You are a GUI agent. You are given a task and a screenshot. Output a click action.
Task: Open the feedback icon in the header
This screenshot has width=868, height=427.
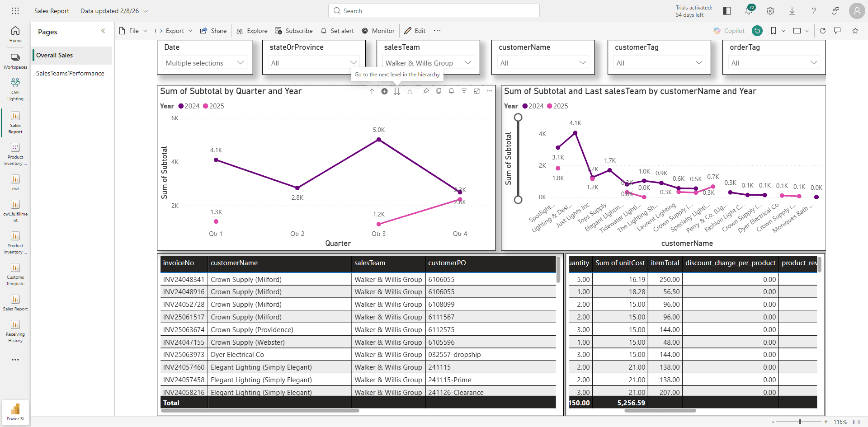[x=835, y=11]
